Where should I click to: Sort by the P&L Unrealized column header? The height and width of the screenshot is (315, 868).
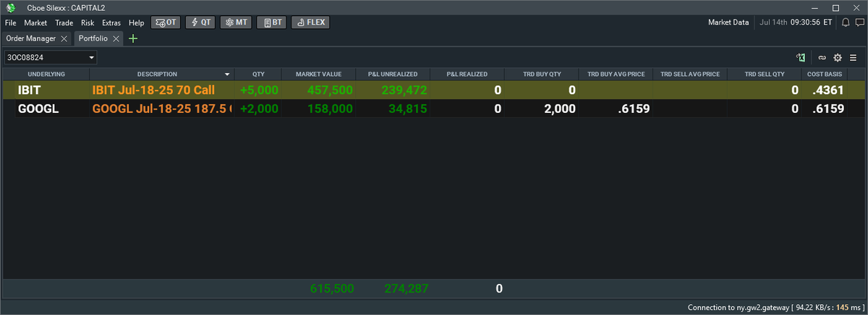pyautogui.click(x=393, y=74)
